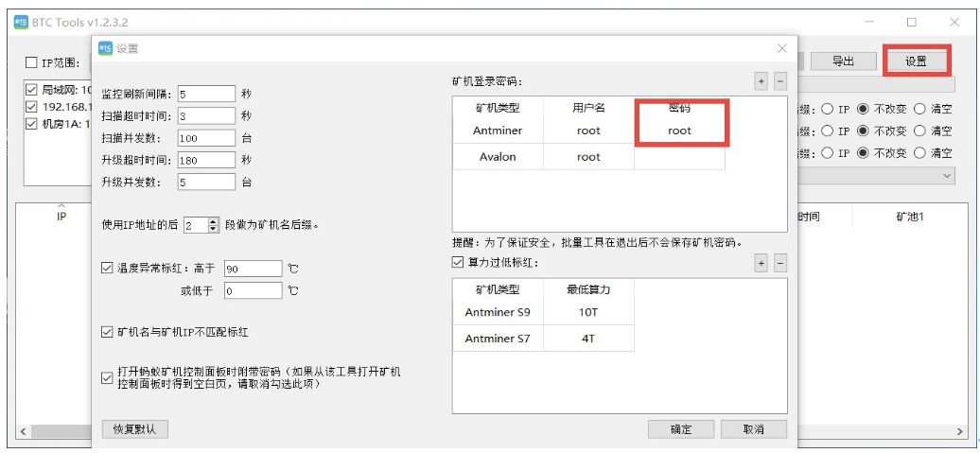Add a low hashrate rule row
The width and height of the screenshot is (980, 453).
click(x=761, y=263)
